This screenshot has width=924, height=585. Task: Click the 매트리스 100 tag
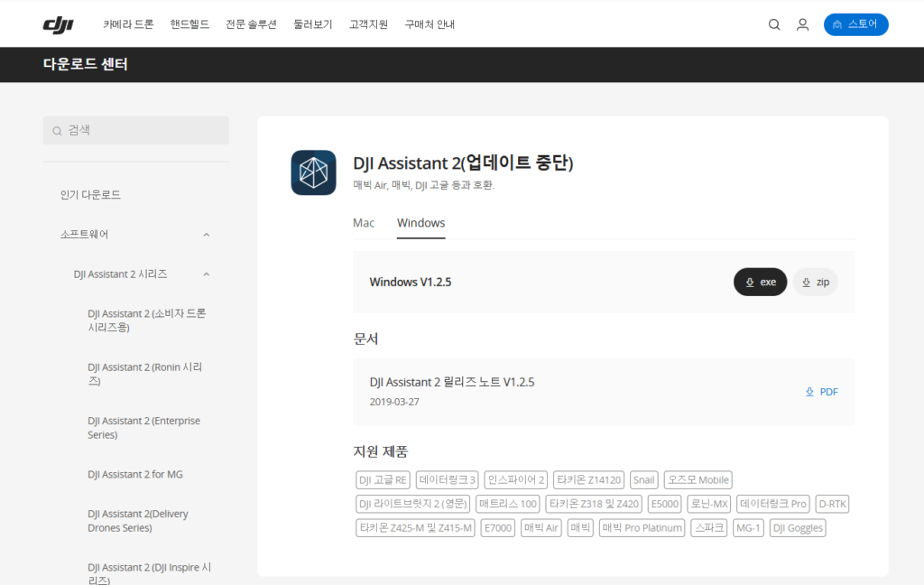pyautogui.click(x=508, y=505)
